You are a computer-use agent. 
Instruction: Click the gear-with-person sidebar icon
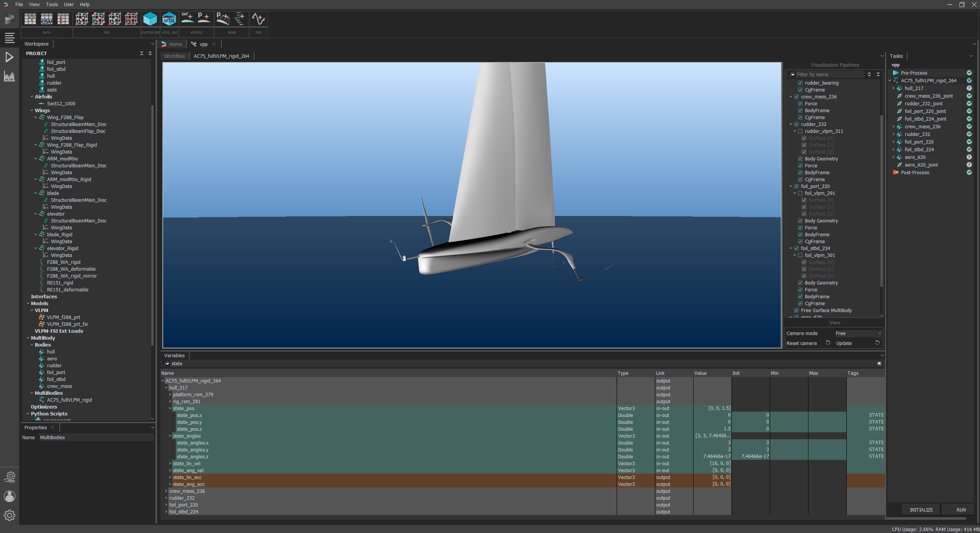[9, 477]
